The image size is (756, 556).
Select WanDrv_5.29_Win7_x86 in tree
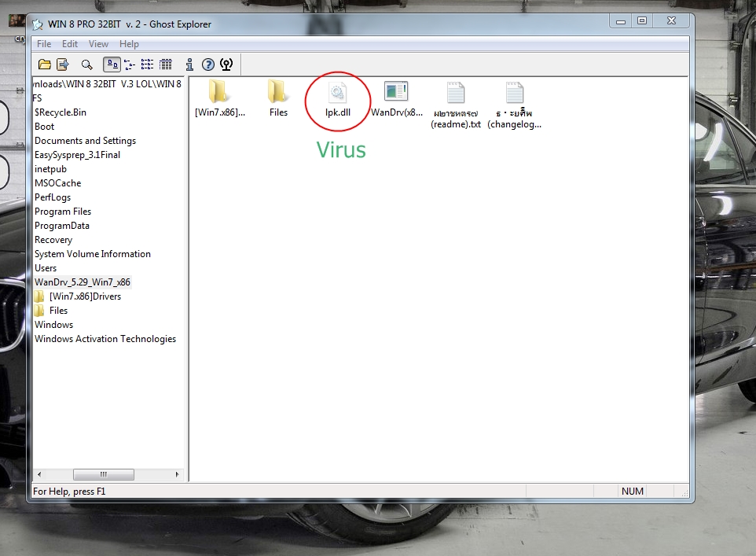tap(83, 282)
